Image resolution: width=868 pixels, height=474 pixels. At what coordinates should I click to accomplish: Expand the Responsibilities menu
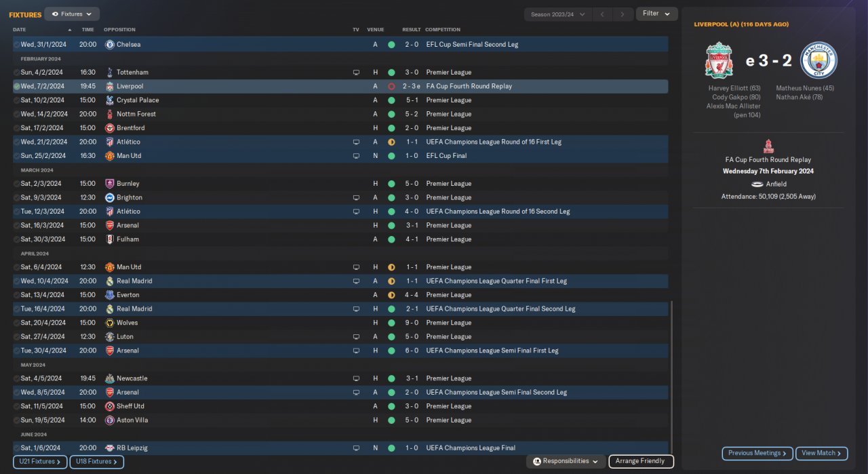click(x=567, y=461)
